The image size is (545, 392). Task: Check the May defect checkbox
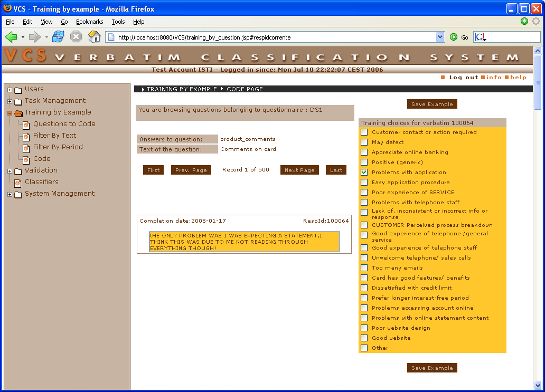tap(364, 142)
